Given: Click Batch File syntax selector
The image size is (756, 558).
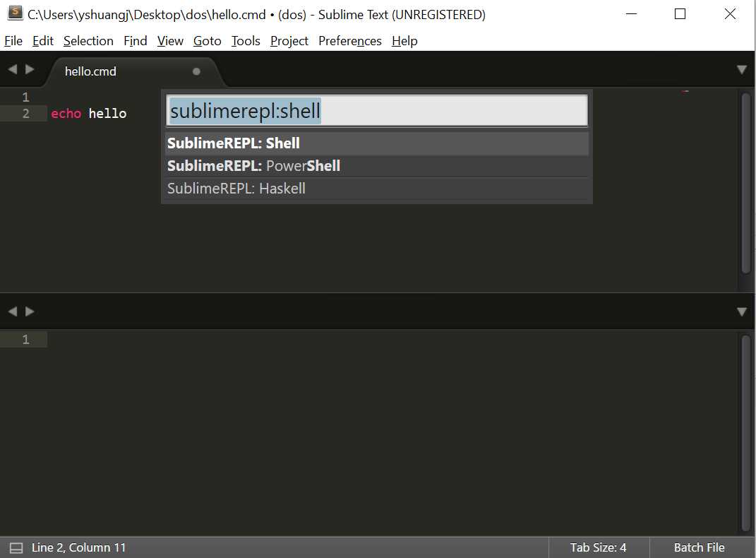Looking at the screenshot, I should click(x=699, y=548).
